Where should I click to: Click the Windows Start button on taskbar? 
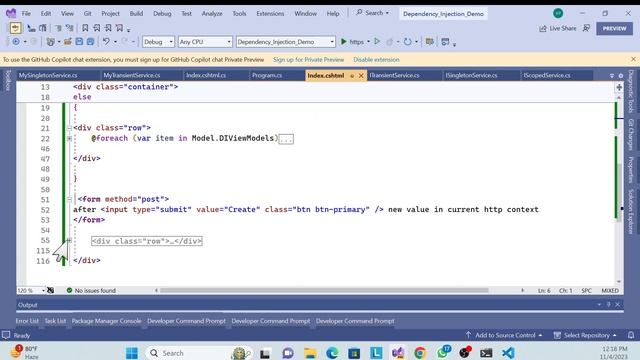[131, 353]
